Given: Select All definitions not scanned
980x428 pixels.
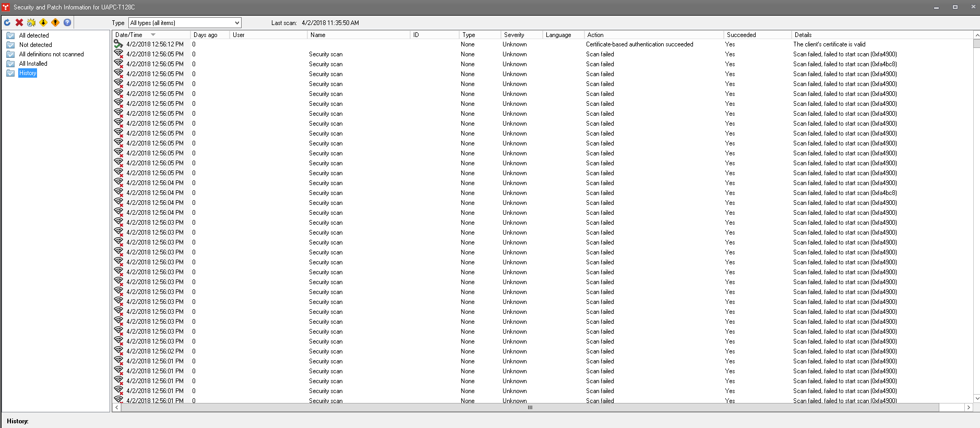Looking at the screenshot, I should click(x=51, y=54).
